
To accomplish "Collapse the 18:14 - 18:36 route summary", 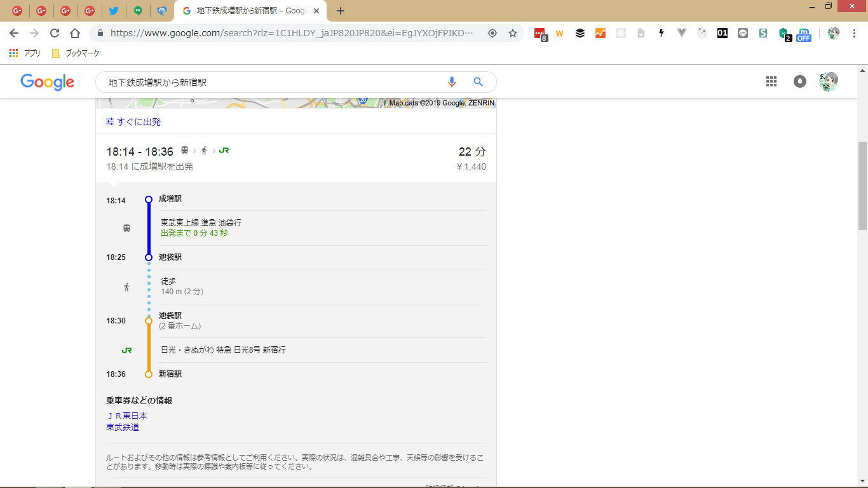I will (295, 158).
